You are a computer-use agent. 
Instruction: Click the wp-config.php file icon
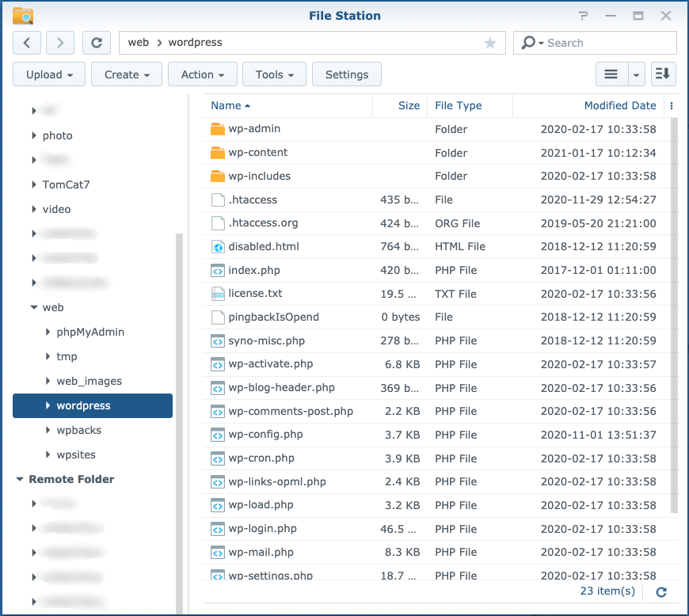pyautogui.click(x=218, y=435)
